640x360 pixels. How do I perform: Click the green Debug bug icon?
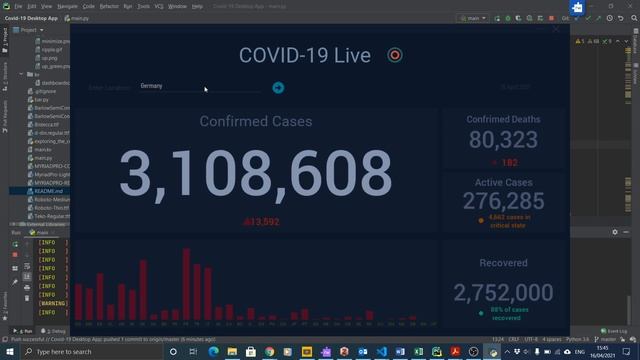508,18
